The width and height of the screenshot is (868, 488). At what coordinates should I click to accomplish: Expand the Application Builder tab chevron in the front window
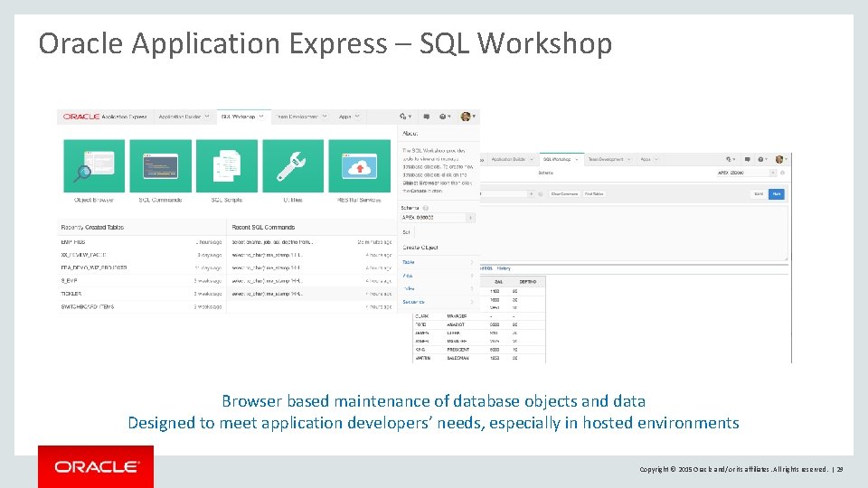[x=207, y=117]
